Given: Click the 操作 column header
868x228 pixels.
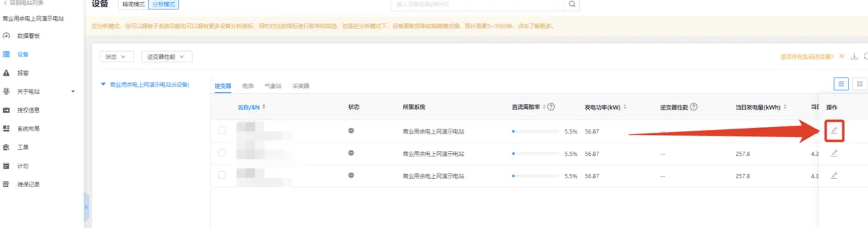Looking at the screenshot, I should 831,107.
